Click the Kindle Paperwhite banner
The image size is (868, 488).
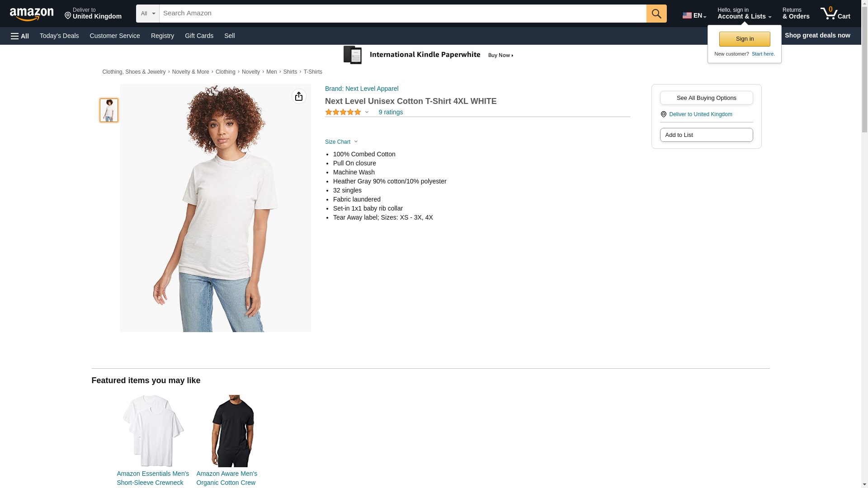pyautogui.click(x=429, y=55)
